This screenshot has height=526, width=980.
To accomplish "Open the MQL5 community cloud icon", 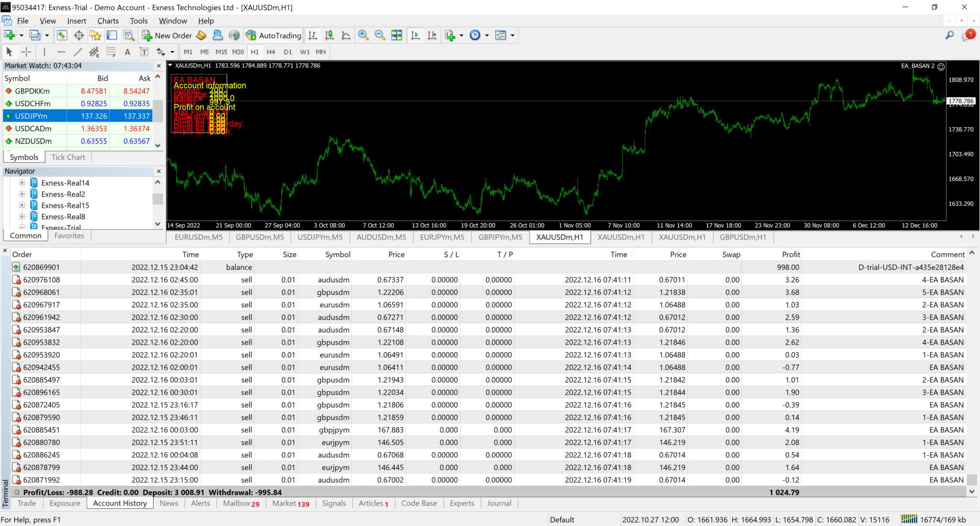I will [x=218, y=35].
